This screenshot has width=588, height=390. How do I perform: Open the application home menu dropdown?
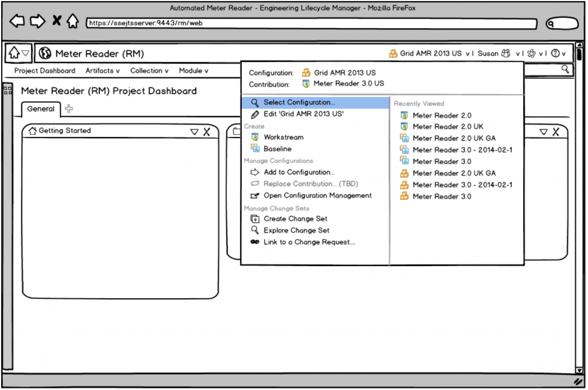coord(19,53)
